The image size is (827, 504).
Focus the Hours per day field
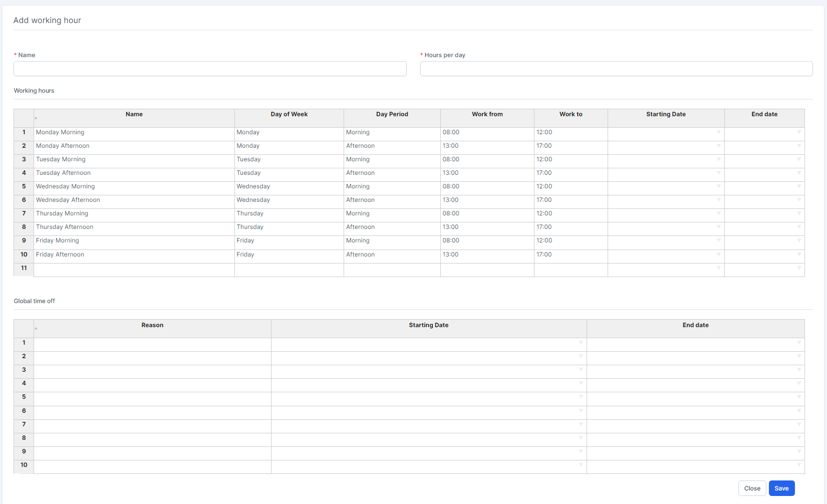click(616, 69)
